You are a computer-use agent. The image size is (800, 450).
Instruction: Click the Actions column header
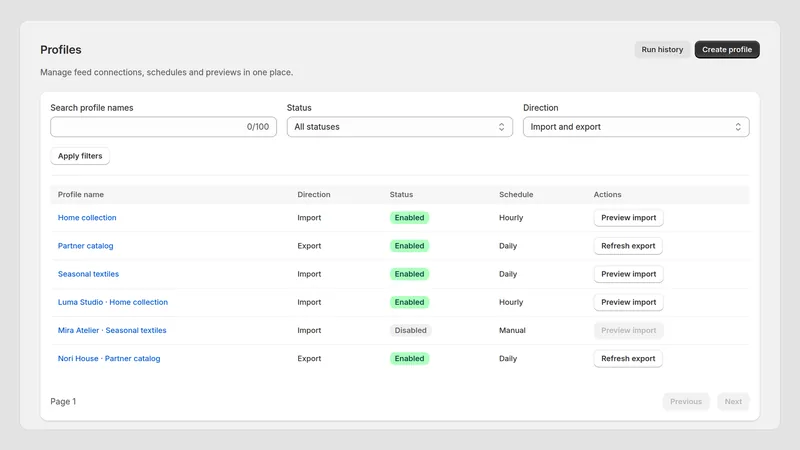tap(607, 194)
